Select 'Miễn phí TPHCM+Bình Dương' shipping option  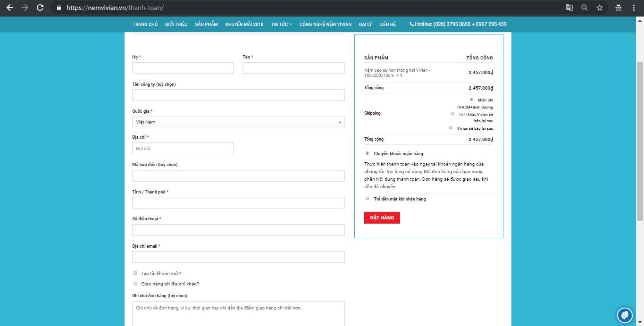pos(471,100)
